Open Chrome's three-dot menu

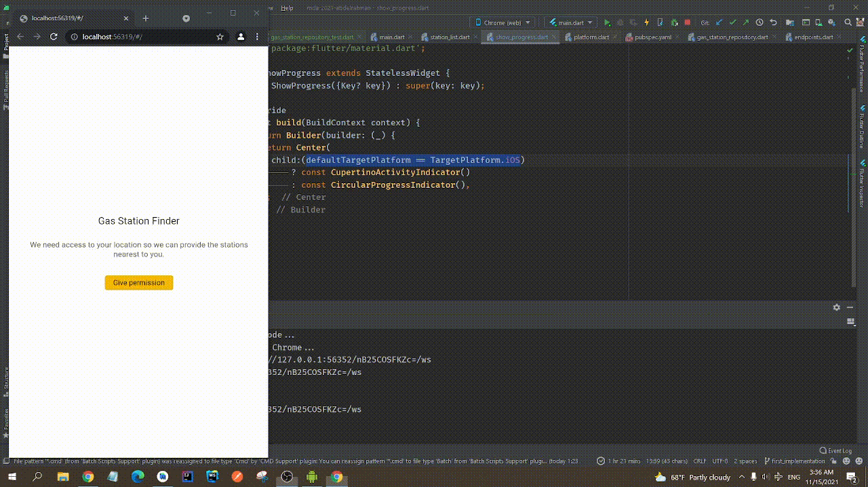pos(258,37)
